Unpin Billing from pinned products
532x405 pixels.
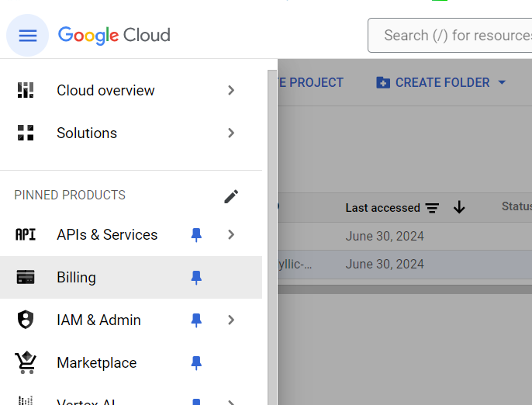(196, 278)
